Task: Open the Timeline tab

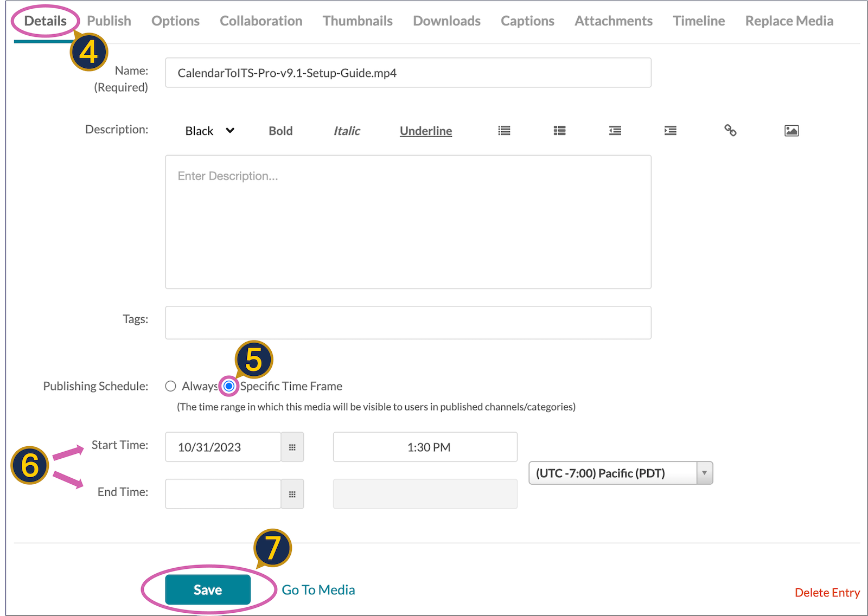Action: point(699,21)
